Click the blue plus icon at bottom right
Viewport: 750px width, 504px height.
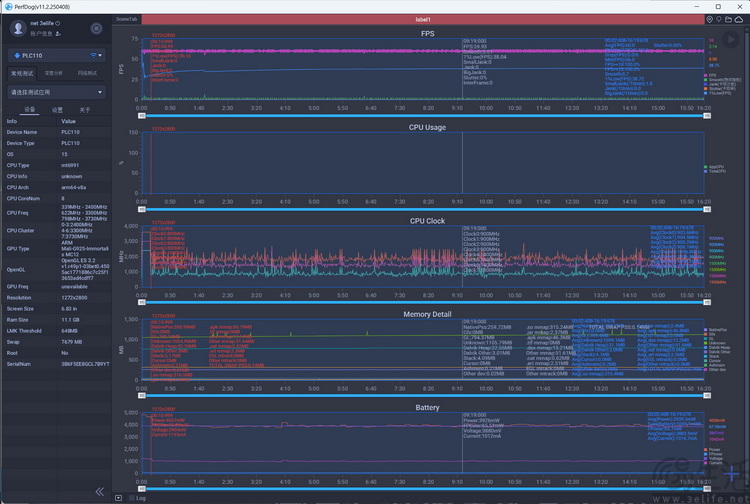pyautogui.click(x=731, y=474)
